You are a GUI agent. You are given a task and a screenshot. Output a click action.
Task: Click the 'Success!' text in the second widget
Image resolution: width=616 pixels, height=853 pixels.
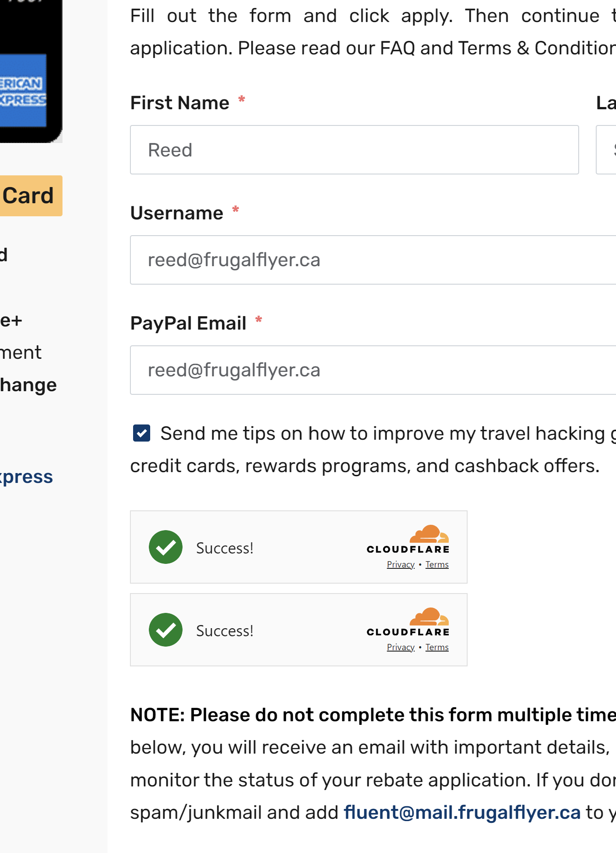[x=224, y=631]
